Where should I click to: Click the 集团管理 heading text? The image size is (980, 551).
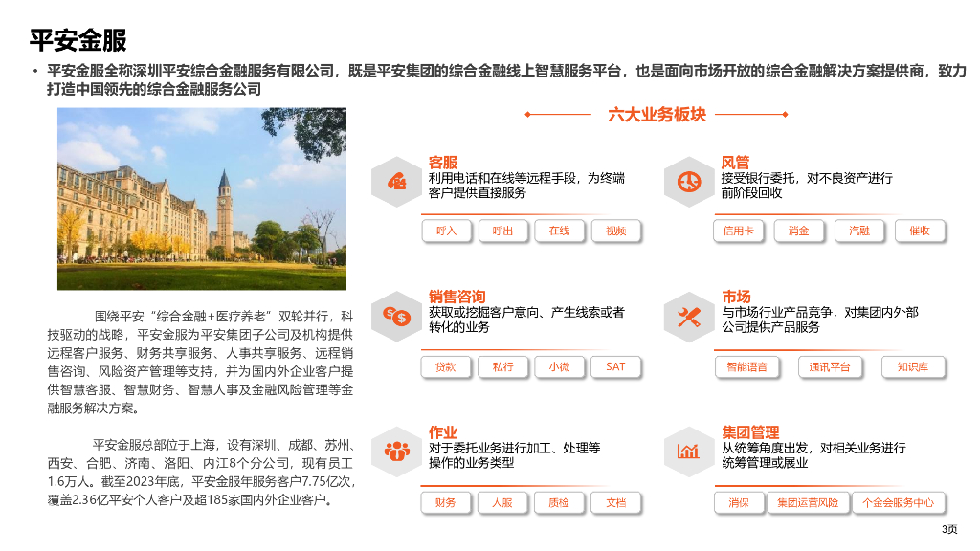click(750, 432)
